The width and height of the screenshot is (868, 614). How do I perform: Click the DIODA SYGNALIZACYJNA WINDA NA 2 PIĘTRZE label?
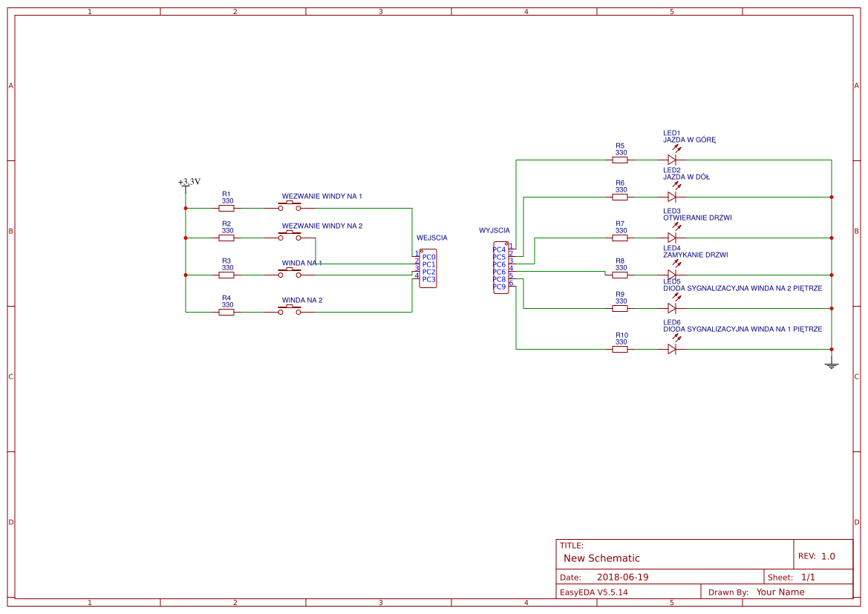(743, 289)
